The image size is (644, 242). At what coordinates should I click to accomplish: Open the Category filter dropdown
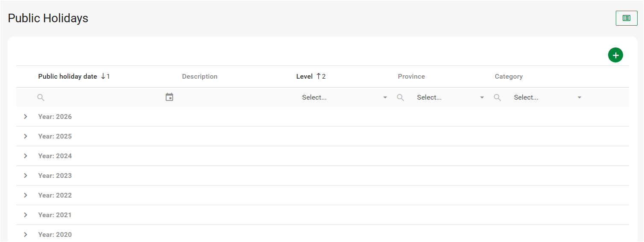[547, 97]
